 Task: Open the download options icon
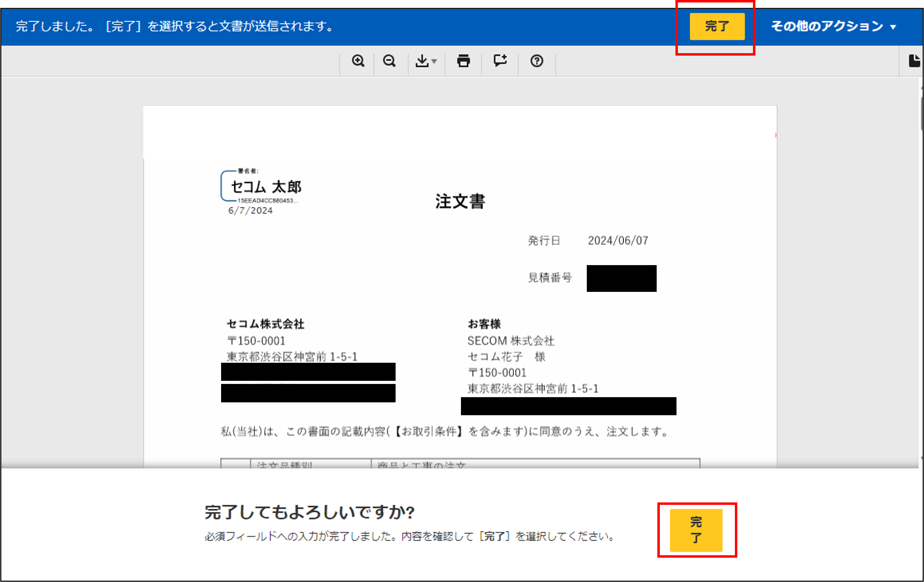point(425,61)
